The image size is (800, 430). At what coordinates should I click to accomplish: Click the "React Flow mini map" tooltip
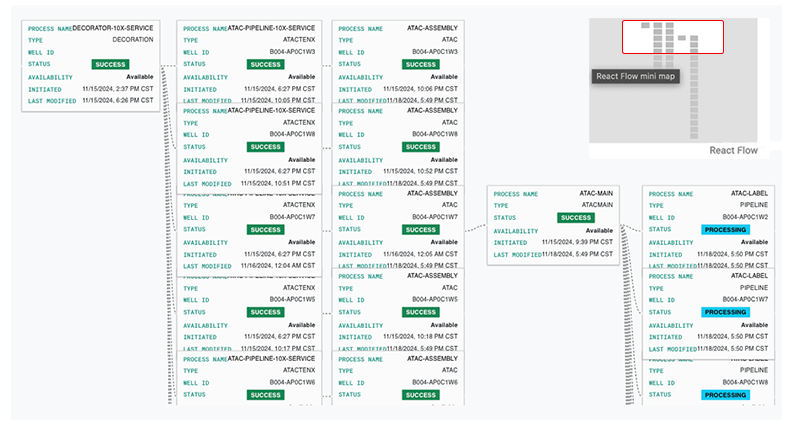click(636, 76)
